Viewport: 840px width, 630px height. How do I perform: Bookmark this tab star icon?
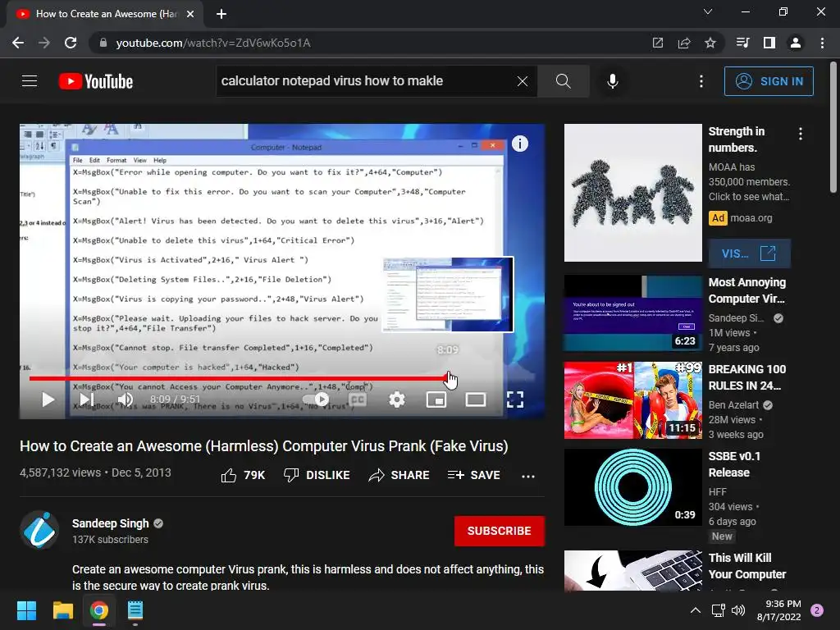[x=710, y=43]
